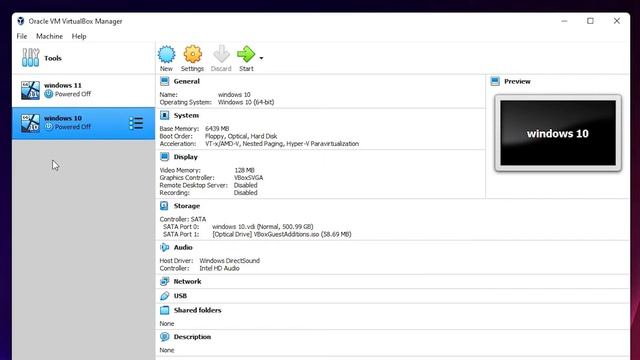Open the System settings heading link
640x360 pixels.
186,116
